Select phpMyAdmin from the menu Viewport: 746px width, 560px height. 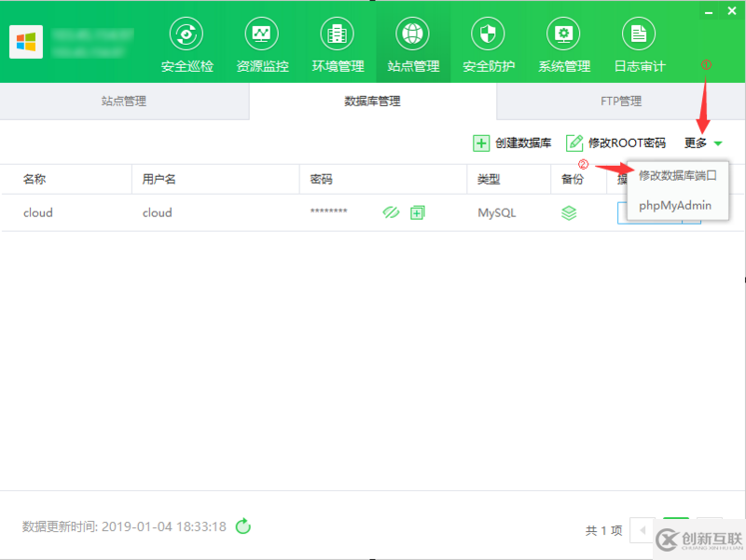[675, 205]
